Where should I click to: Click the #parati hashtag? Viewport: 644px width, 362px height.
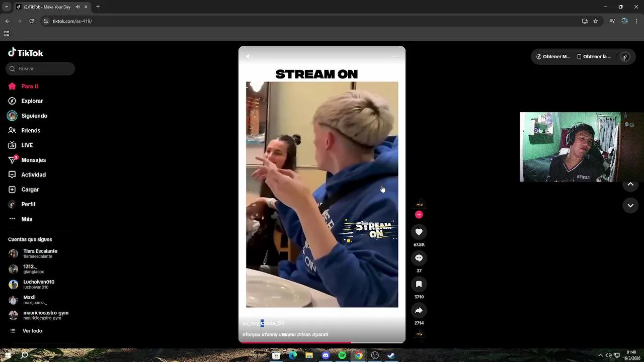[x=320, y=335]
